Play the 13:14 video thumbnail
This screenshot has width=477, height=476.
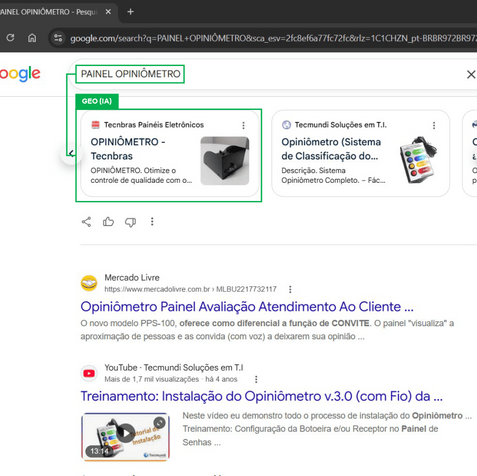pos(126,436)
